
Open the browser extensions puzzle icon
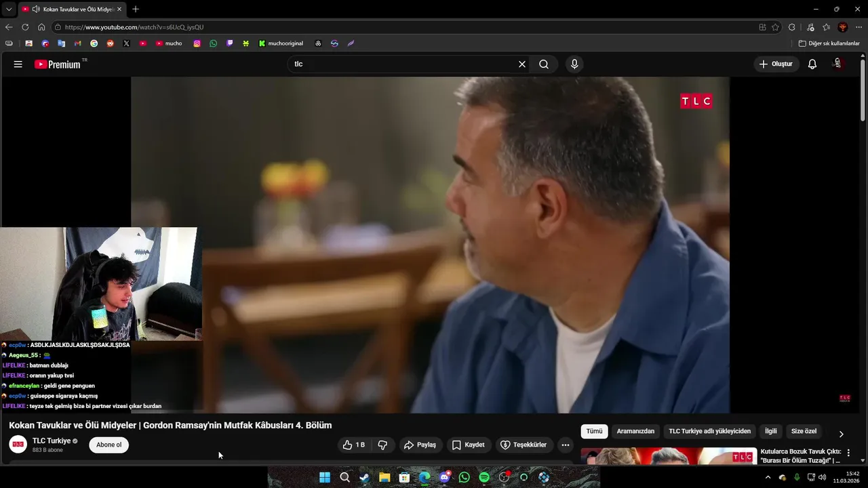click(792, 27)
